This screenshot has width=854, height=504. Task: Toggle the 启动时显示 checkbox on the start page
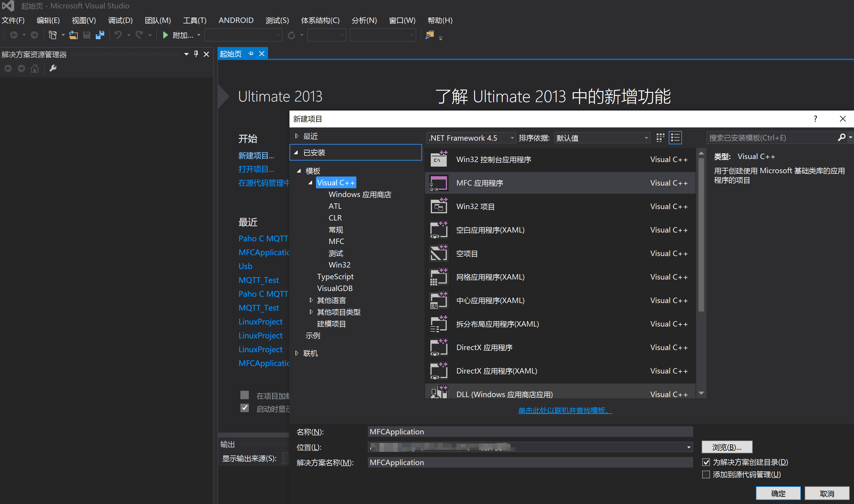point(245,408)
